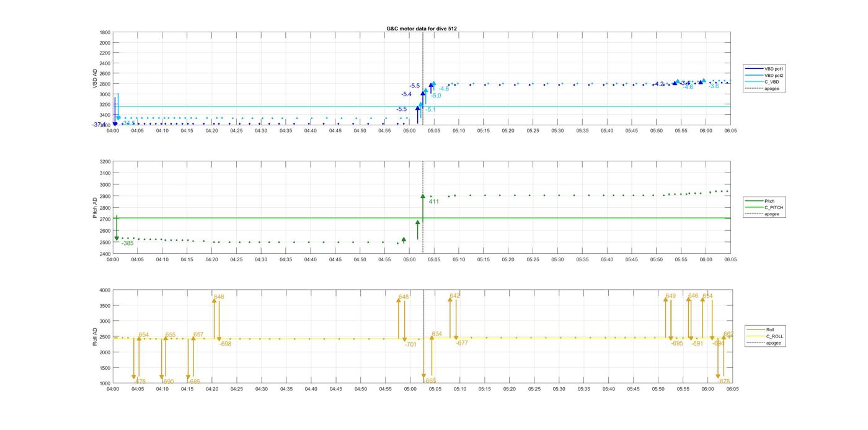The height and width of the screenshot is (430, 868).
Task: Select 'C_VBD' legend entry
Action: pos(772,82)
